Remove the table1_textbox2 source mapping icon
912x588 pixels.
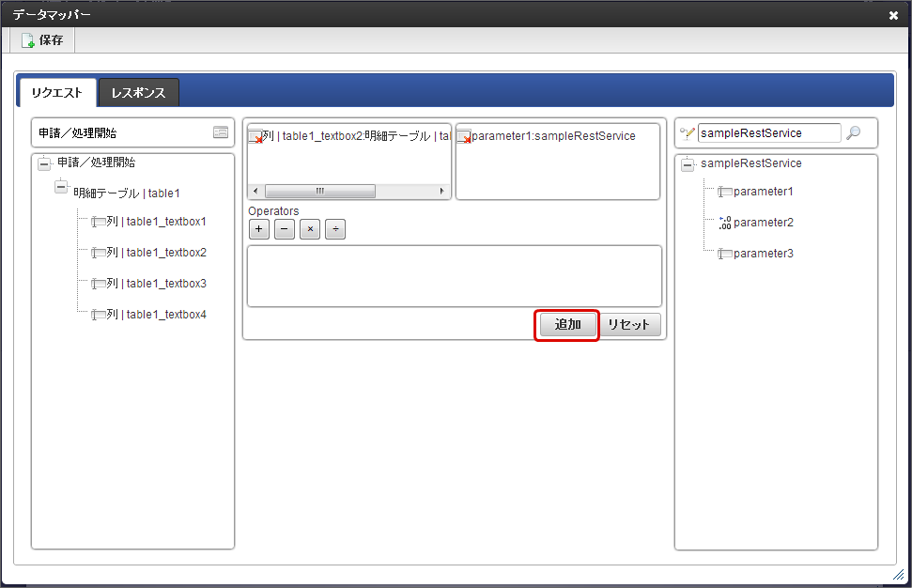coord(255,137)
